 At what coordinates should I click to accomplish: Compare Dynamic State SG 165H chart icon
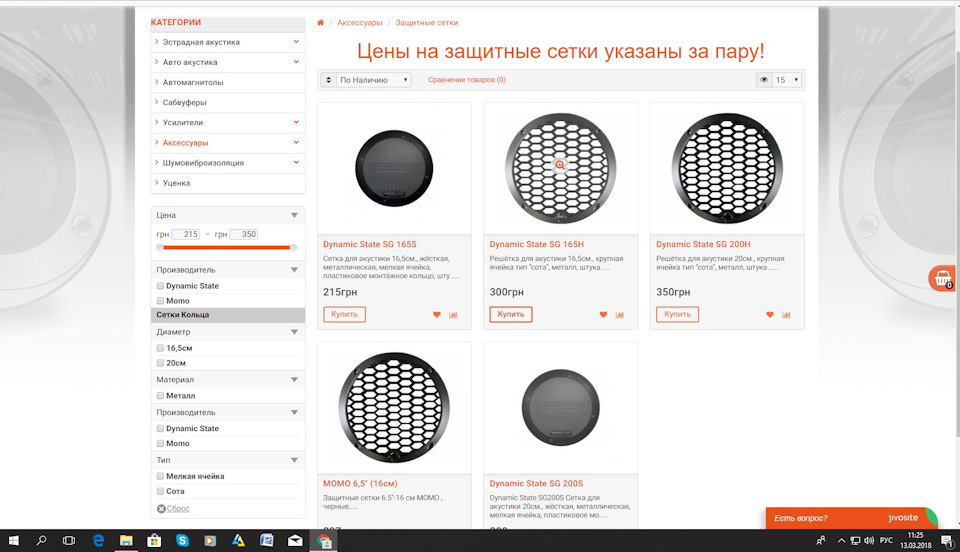click(x=620, y=315)
